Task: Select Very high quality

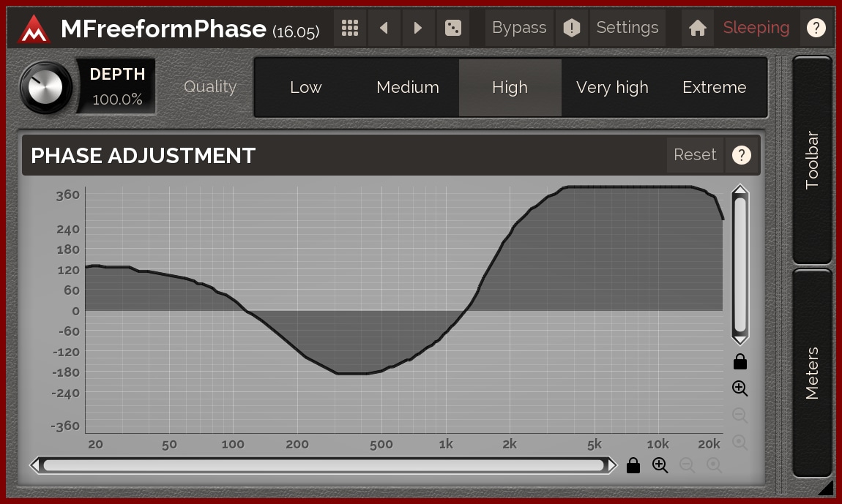Action: [612, 88]
